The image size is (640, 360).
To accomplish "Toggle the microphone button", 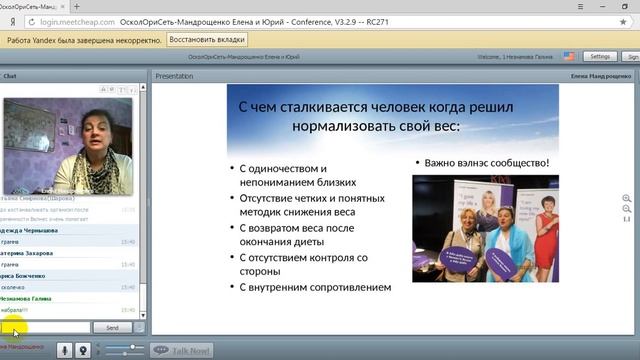I will click(64, 351).
